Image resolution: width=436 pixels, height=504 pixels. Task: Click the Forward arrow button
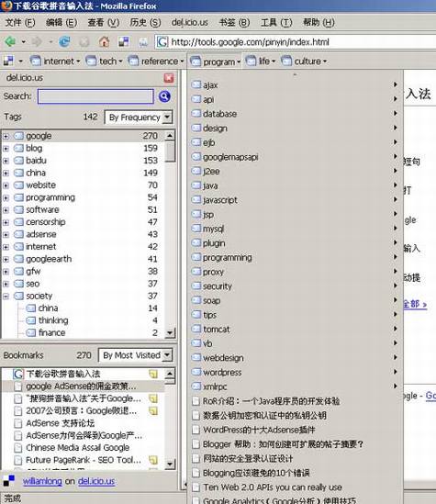tap(38, 42)
